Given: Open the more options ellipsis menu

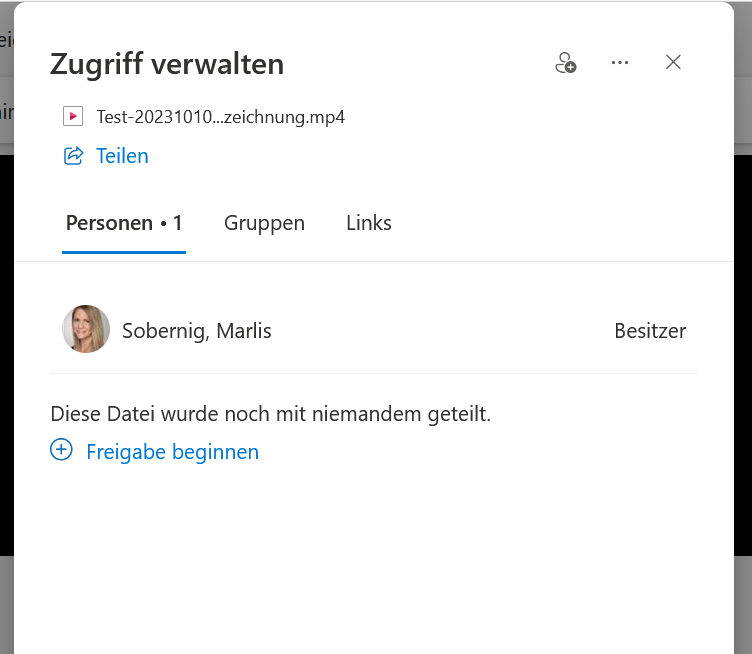Looking at the screenshot, I should coord(620,63).
